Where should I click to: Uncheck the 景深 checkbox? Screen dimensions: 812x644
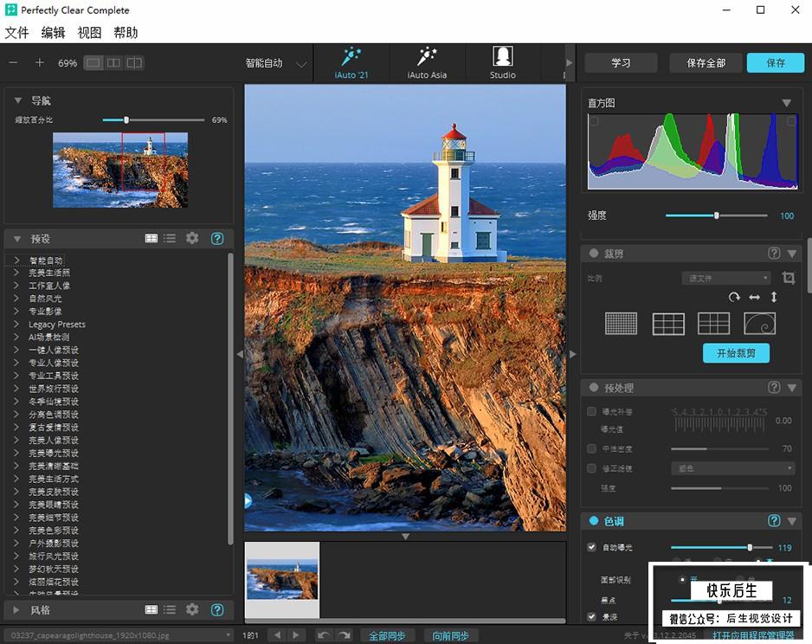click(591, 616)
